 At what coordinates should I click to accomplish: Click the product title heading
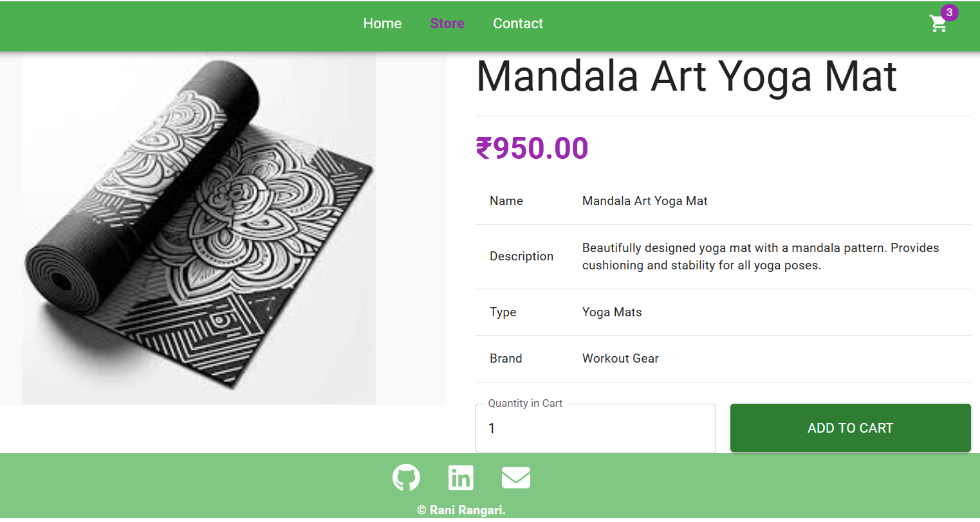click(686, 76)
